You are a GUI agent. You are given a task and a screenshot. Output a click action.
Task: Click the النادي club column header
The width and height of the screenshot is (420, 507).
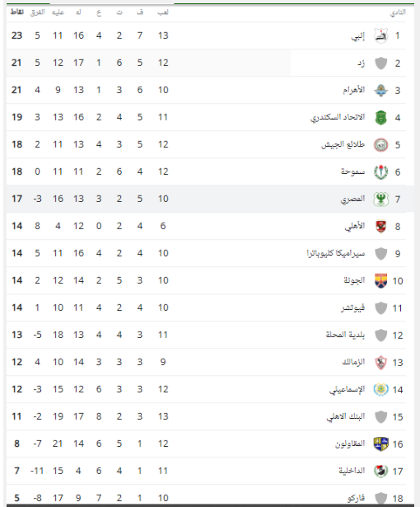tap(398, 12)
